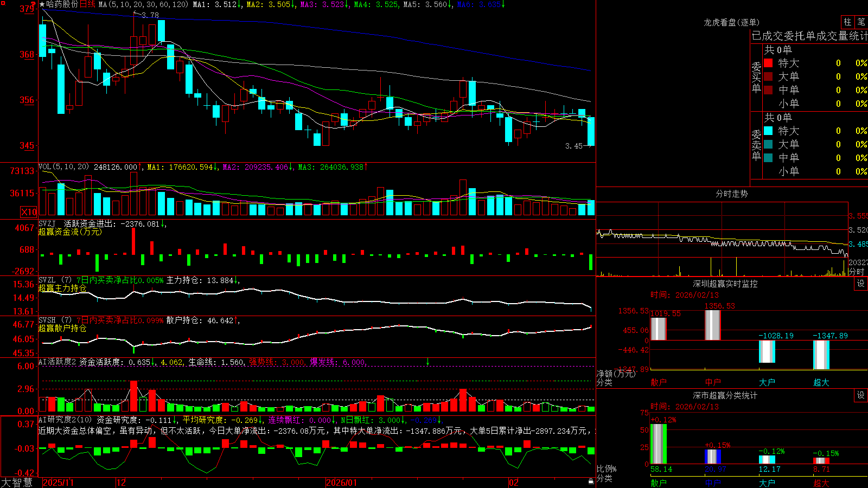
Task: Click the lock icon at the timeline end
Action: (x=591, y=481)
